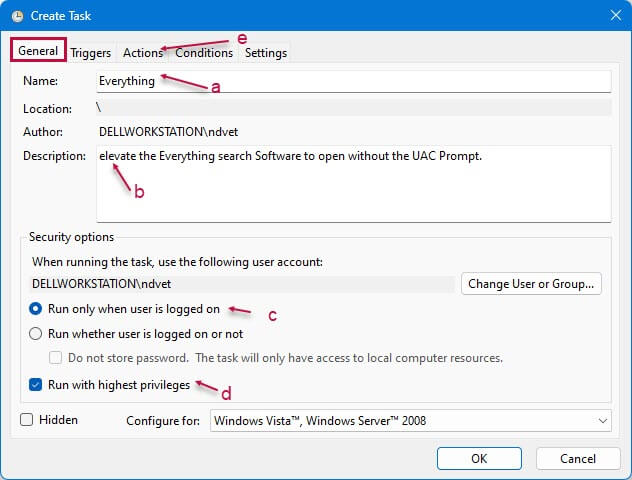Screen dimensions: 632x480
Task: Confirm with the OK button
Action: pos(479,459)
